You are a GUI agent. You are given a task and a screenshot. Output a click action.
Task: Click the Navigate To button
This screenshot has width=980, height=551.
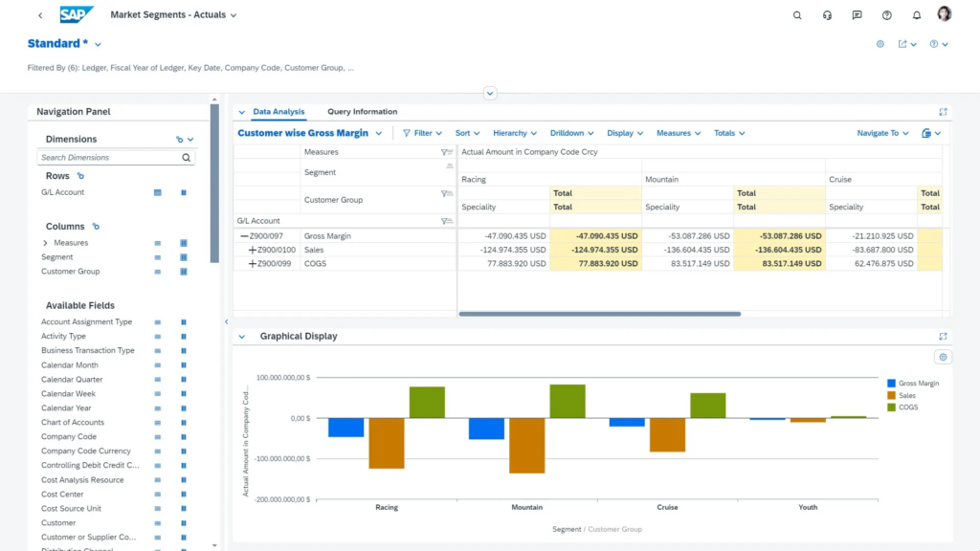click(x=882, y=133)
